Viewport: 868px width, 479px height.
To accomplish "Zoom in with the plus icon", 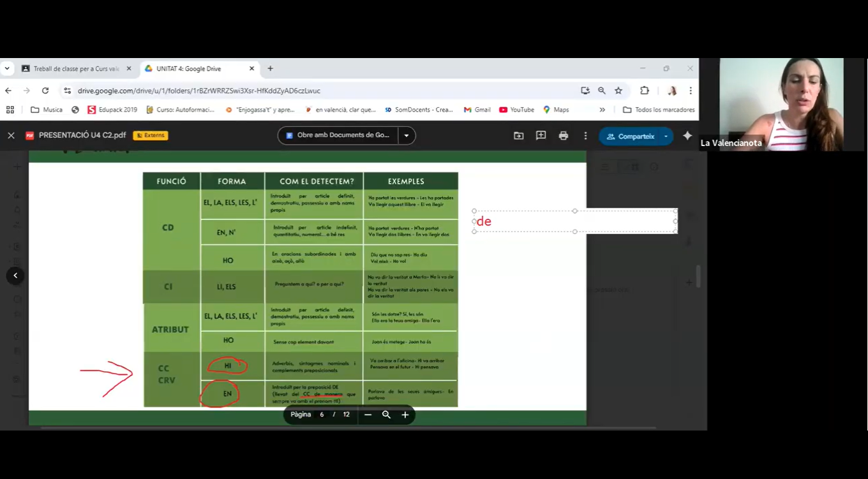I will point(405,415).
